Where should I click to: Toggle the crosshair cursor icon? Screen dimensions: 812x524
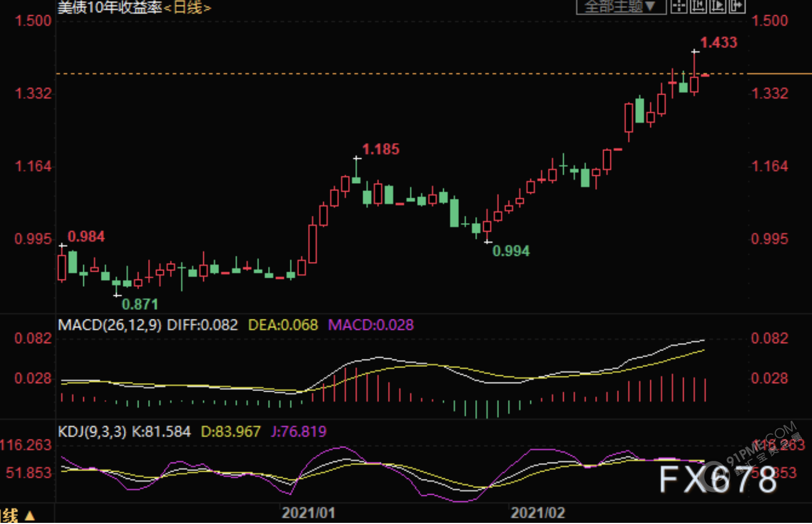click(679, 6)
